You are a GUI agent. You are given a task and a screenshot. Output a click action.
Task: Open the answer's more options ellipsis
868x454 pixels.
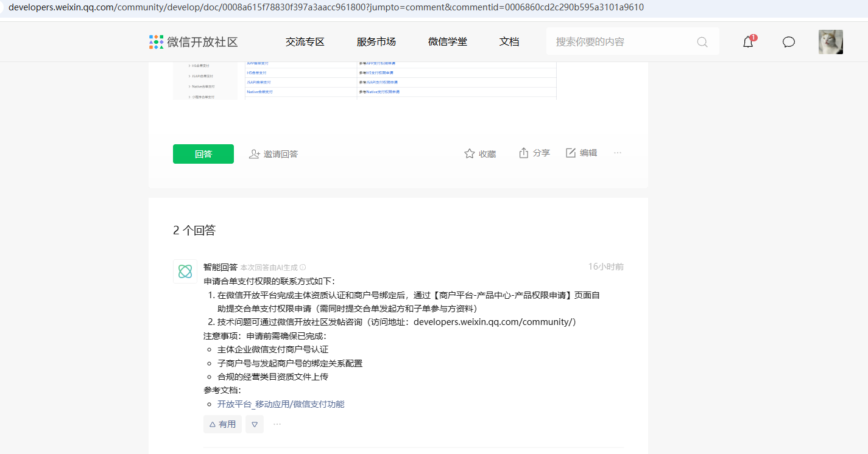(x=277, y=424)
